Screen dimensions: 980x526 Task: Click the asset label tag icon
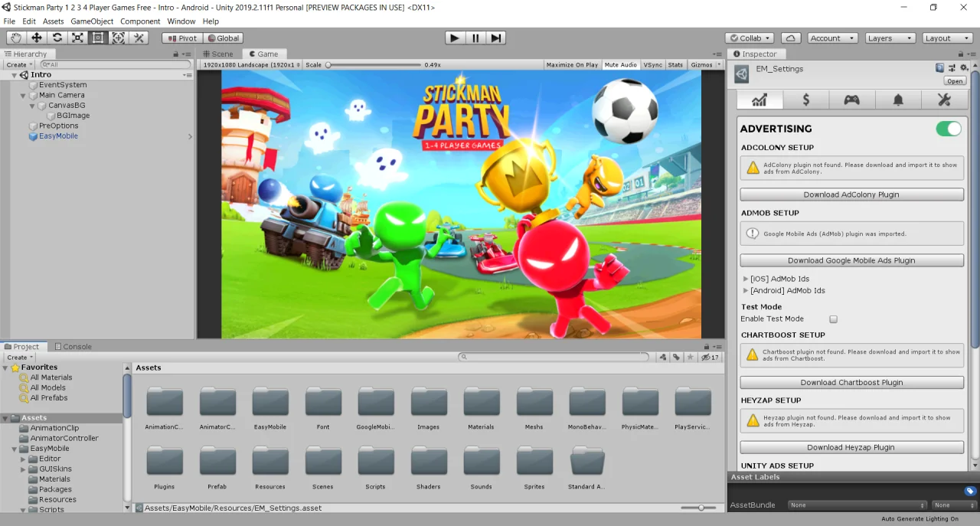coord(970,492)
